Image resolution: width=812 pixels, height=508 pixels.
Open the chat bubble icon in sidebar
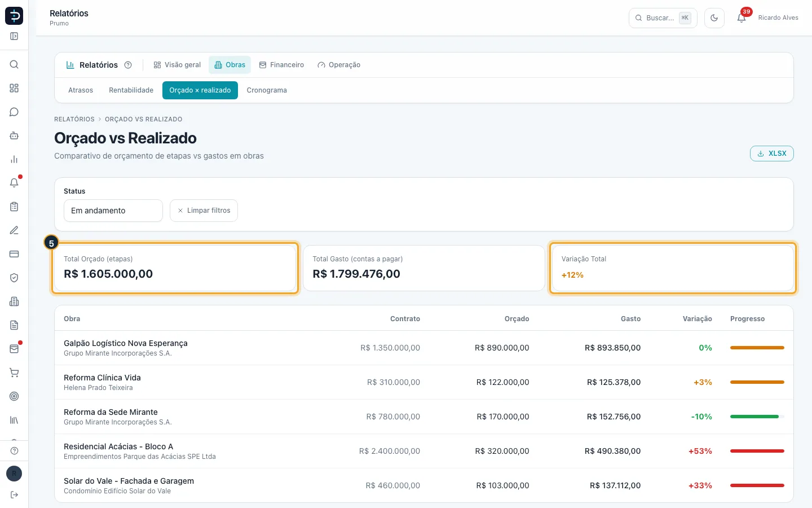coord(14,112)
